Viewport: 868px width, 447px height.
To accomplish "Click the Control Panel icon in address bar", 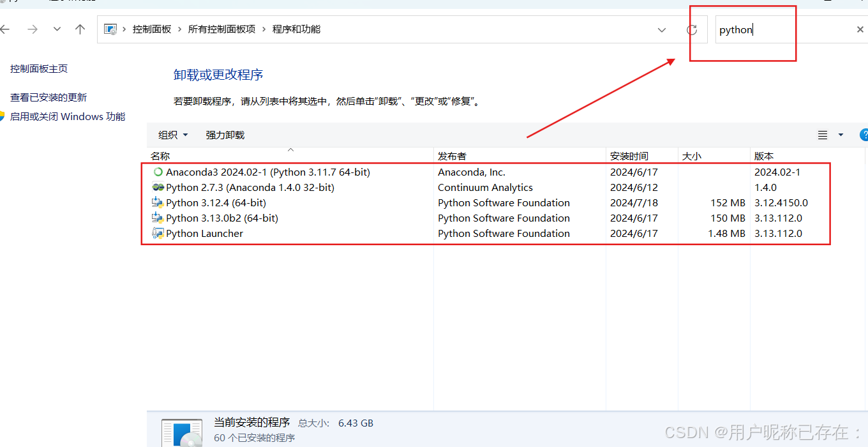I will (x=110, y=29).
